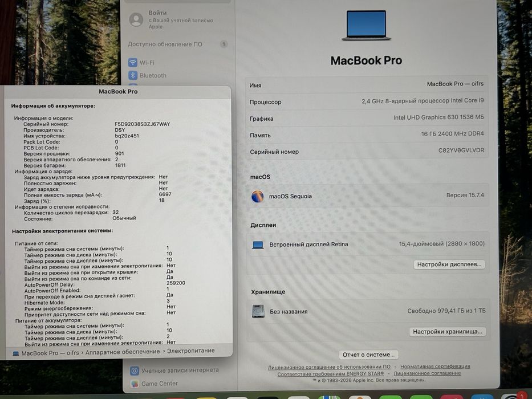Click Полная емкость заряда value 6697
The width and height of the screenshot is (532, 399).
click(165, 194)
